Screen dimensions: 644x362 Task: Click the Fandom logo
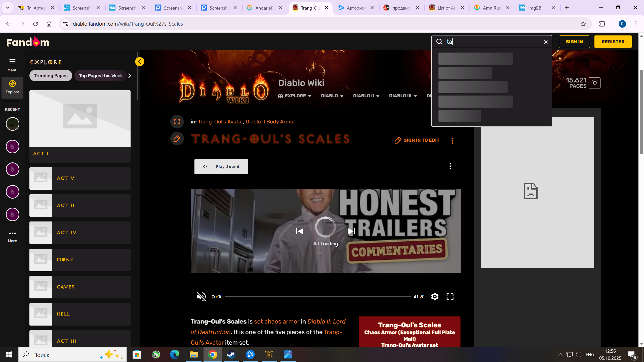pyautogui.click(x=28, y=42)
